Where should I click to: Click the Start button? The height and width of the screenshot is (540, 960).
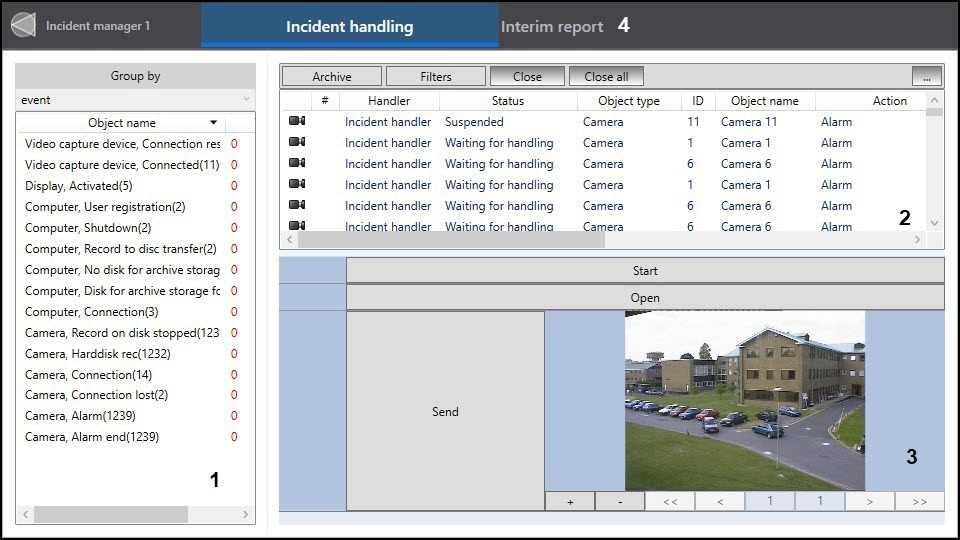point(645,271)
